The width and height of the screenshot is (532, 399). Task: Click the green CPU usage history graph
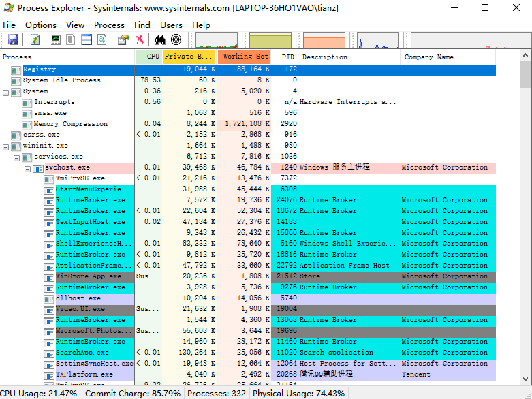(217, 40)
